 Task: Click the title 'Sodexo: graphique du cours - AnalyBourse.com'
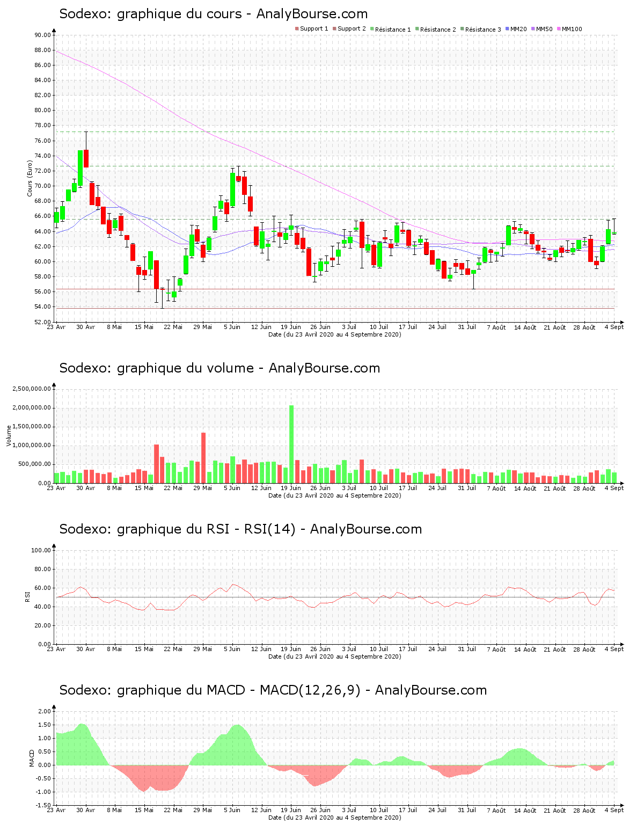[214, 14]
